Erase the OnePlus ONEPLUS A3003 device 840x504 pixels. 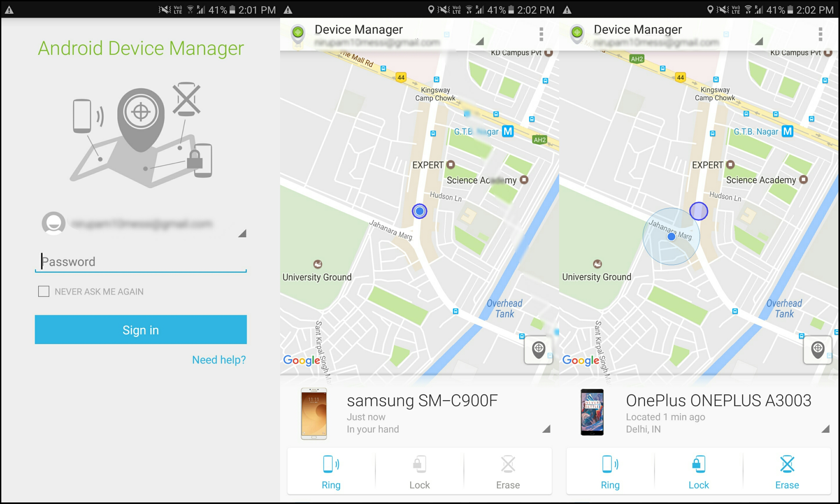point(787,472)
